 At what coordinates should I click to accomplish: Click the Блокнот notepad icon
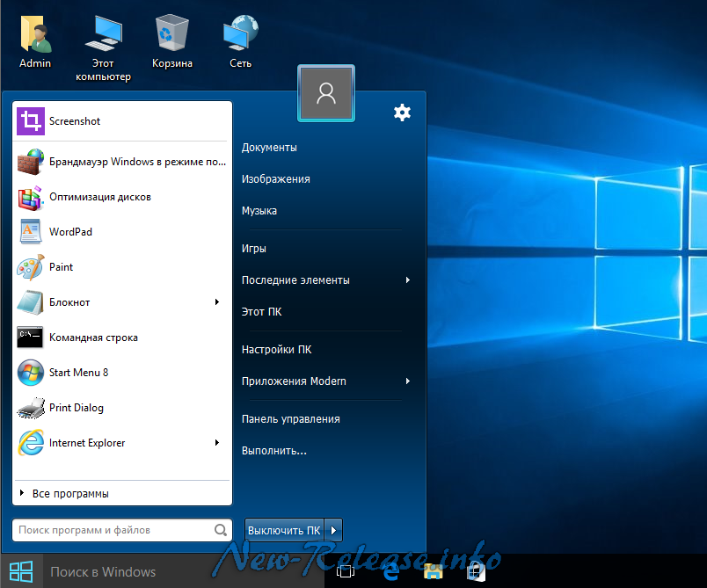pos(31,302)
